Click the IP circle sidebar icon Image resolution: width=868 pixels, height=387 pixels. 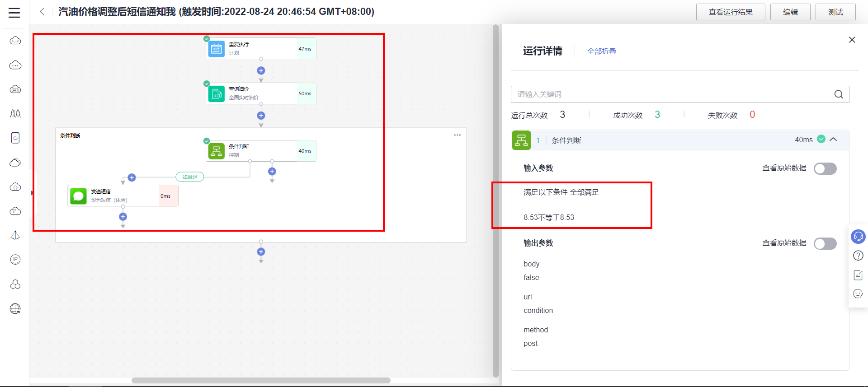15,260
